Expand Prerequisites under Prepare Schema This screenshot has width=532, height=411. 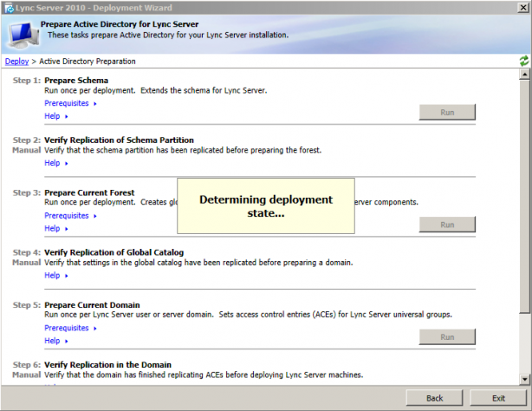(x=70, y=103)
